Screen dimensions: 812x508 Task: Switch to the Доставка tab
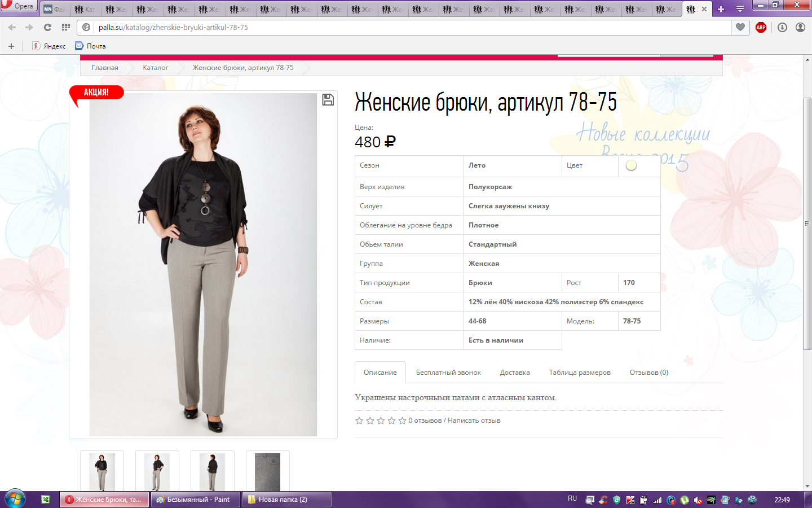(x=514, y=373)
